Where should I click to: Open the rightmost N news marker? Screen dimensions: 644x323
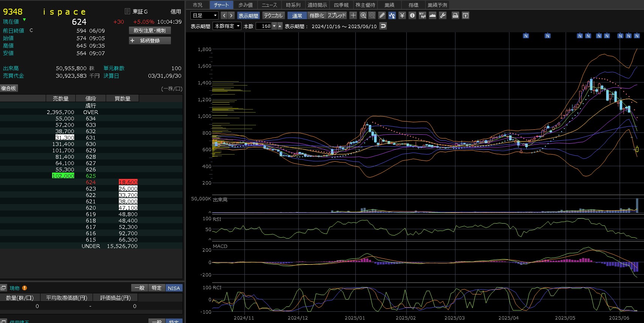[637, 36]
